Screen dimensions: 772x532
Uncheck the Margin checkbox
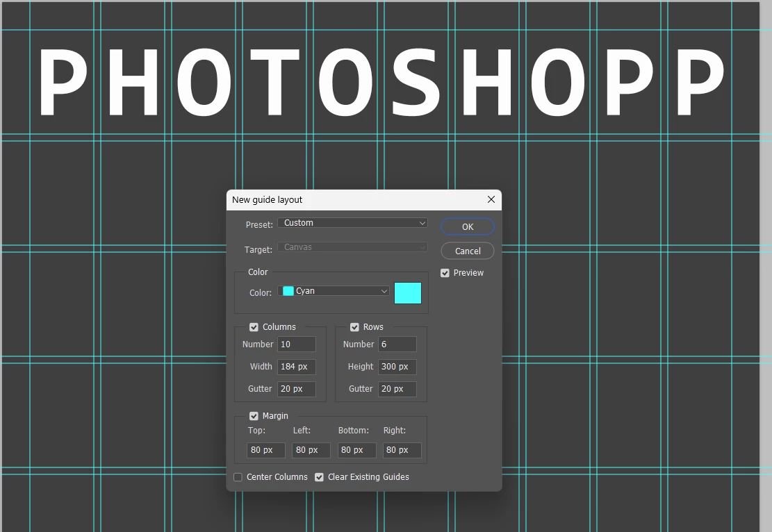tap(254, 416)
